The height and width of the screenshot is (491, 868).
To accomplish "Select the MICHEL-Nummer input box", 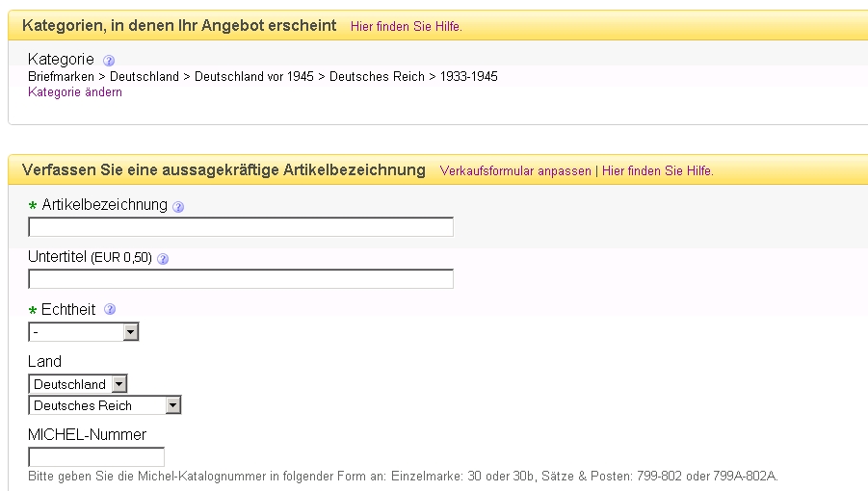I will (96, 457).
